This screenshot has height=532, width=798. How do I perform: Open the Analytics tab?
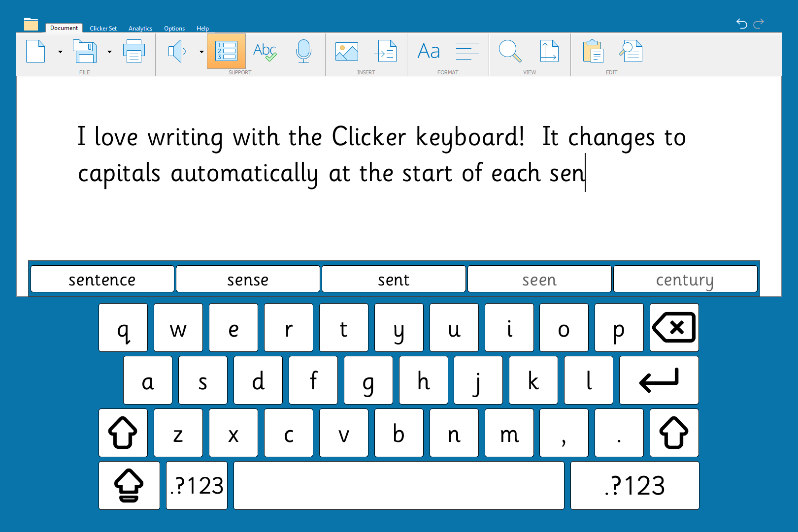click(x=140, y=29)
